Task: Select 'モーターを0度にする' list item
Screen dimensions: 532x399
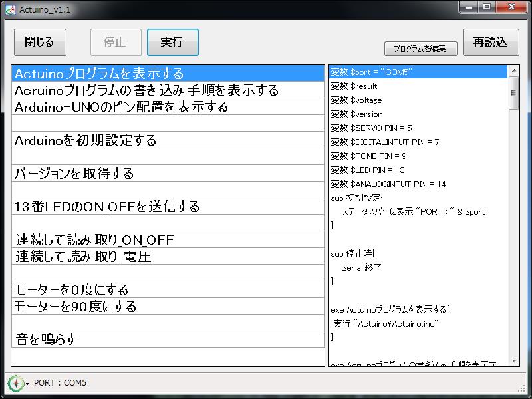Action: pos(168,289)
